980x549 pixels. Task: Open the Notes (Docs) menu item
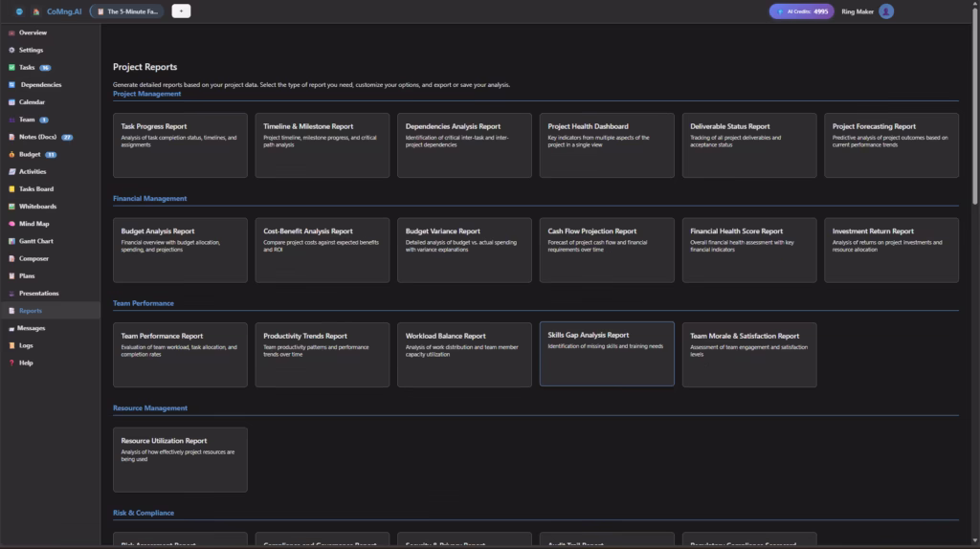click(38, 137)
